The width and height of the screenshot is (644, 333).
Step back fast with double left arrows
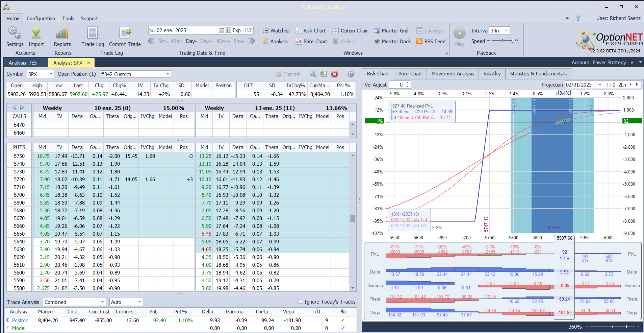pos(151,41)
